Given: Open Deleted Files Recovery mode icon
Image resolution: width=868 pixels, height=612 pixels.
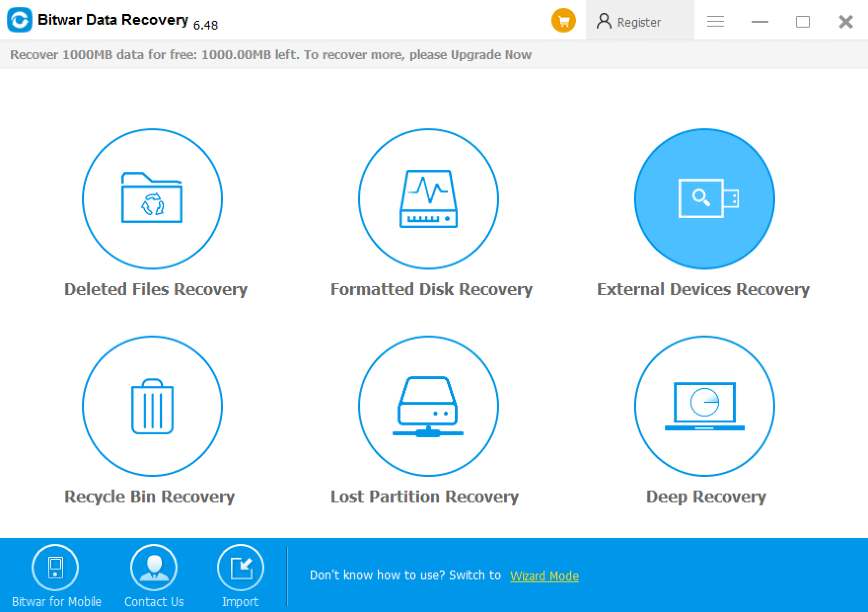Looking at the screenshot, I should [152, 199].
